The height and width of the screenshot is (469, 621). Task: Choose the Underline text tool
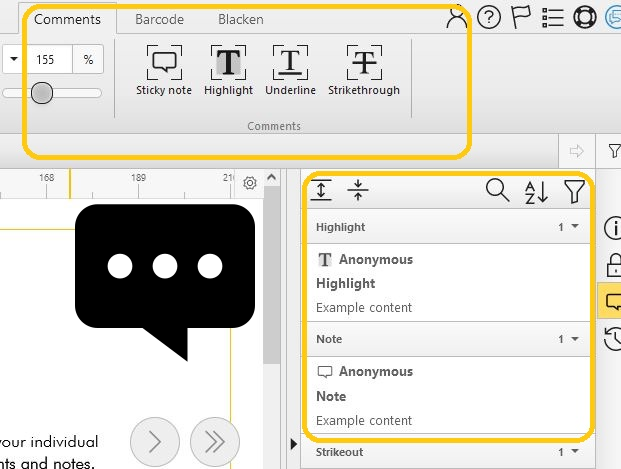tap(290, 70)
